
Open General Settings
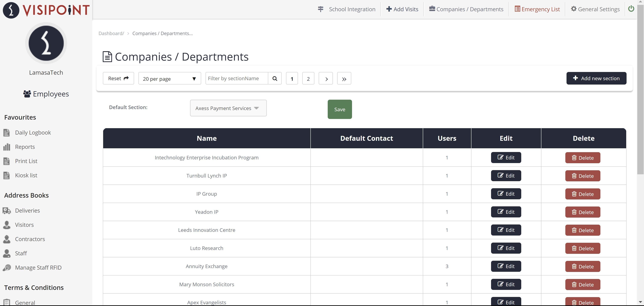(x=595, y=9)
